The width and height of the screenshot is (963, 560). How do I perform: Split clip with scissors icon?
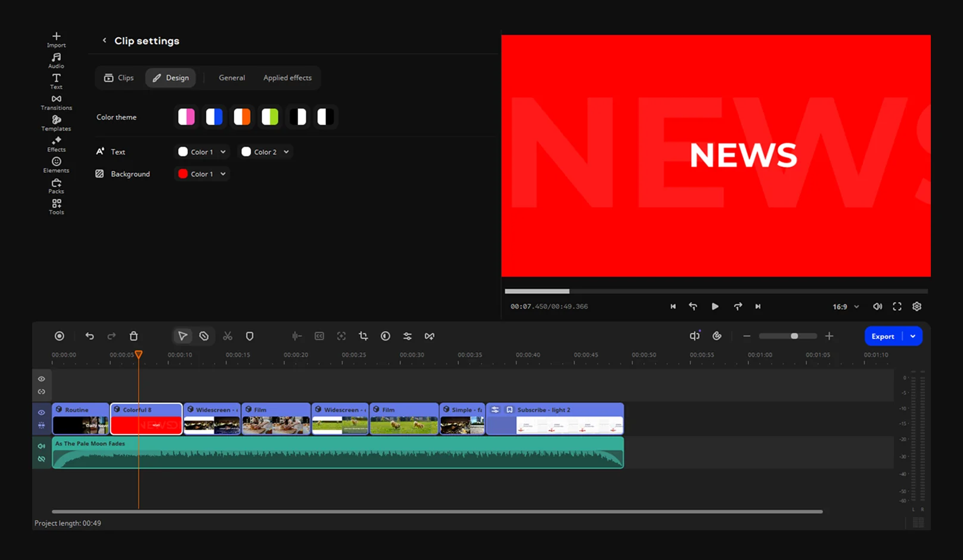[x=228, y=336]
